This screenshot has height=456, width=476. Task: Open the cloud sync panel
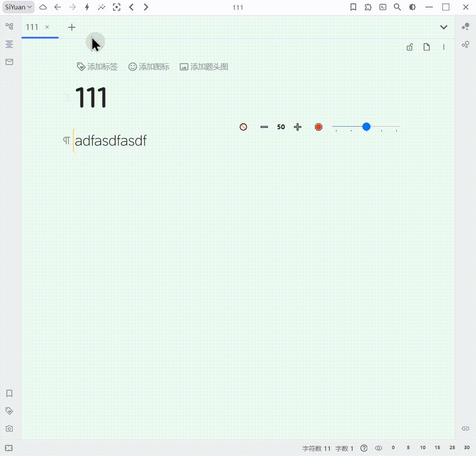(x=43, y=7)
